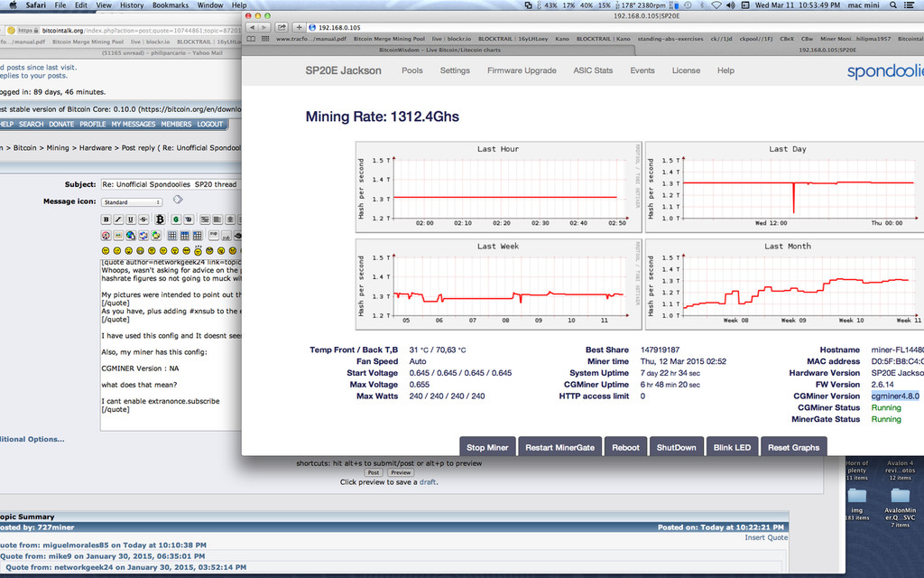Insert the Bitcoin symbol in the post
Viewport: 924px width, 578px height.
point(160,219)
